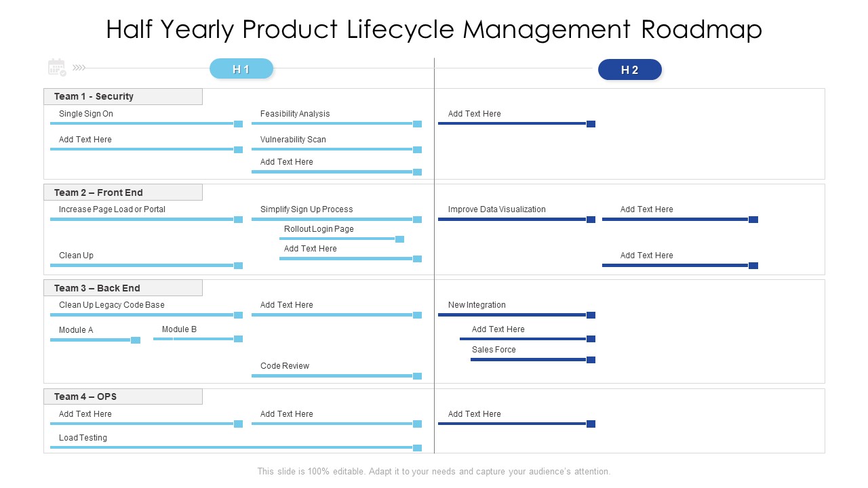
Task: Click the Vulnerability Scan label
Action: pyautogui.click(x=293, y=140)
